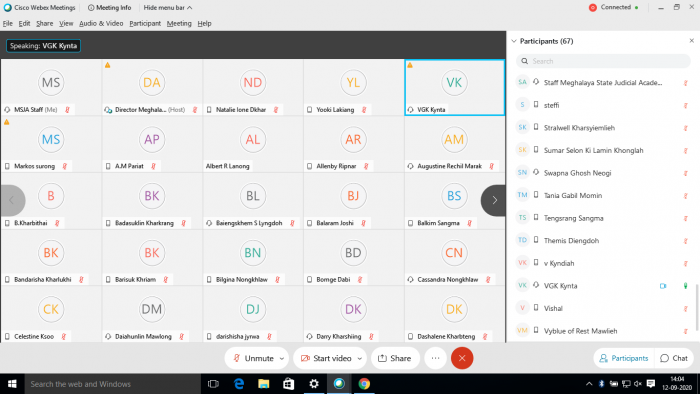Select the Director Meghalaya host tile avatar

coord(152,83)
